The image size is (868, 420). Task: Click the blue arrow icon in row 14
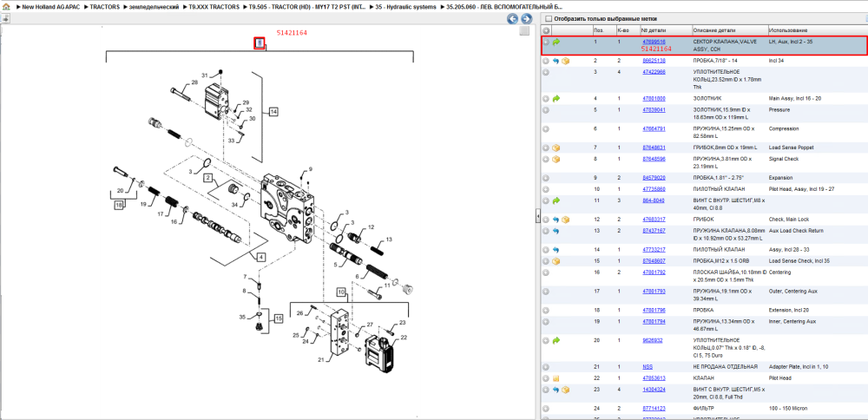pyautogui.click(x=556, y=250)
